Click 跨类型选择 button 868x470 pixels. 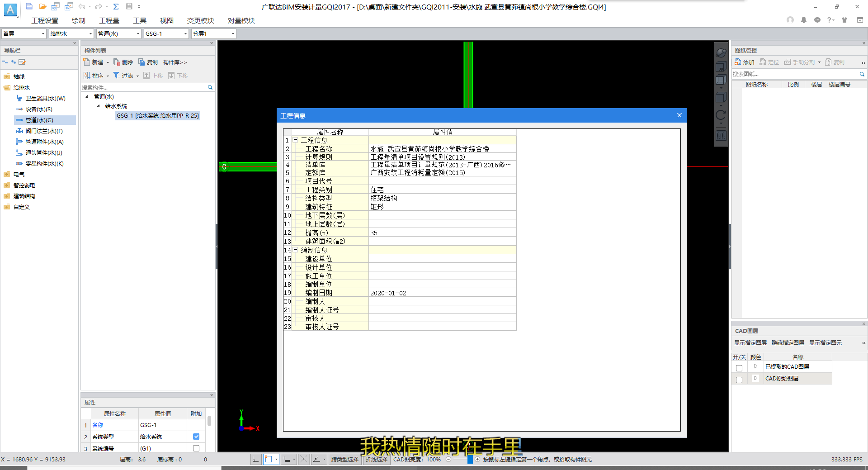click(x=345, y=460)
